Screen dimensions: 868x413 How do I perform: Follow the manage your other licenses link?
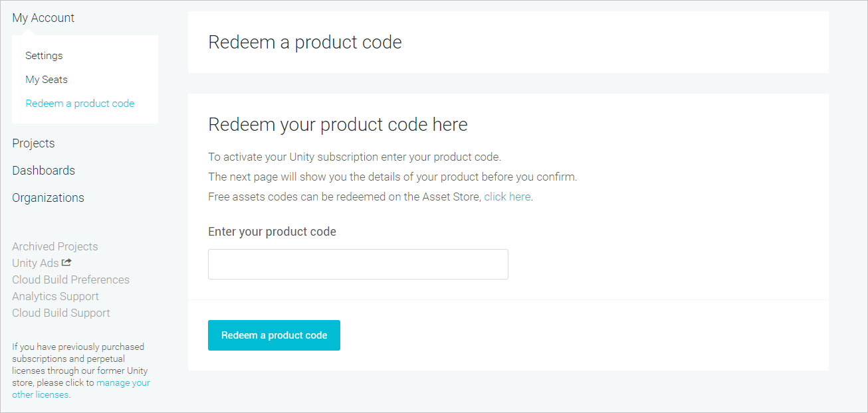point(123,383)
